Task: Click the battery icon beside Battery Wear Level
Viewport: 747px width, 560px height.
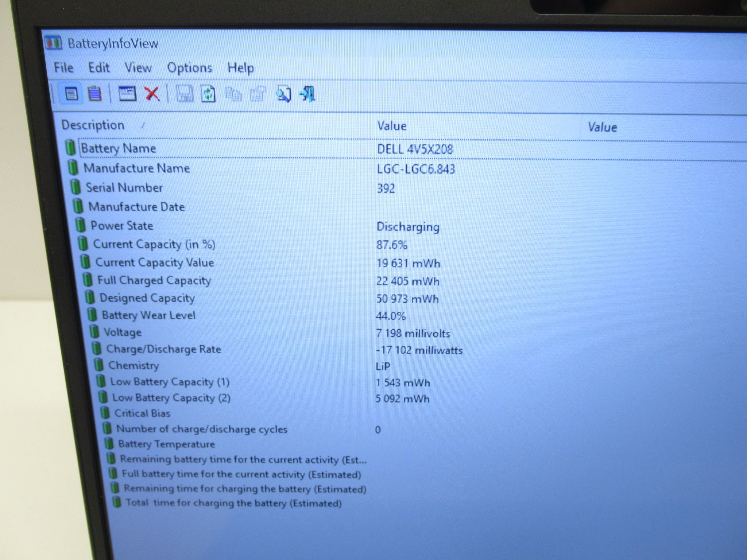Action: 92,314
